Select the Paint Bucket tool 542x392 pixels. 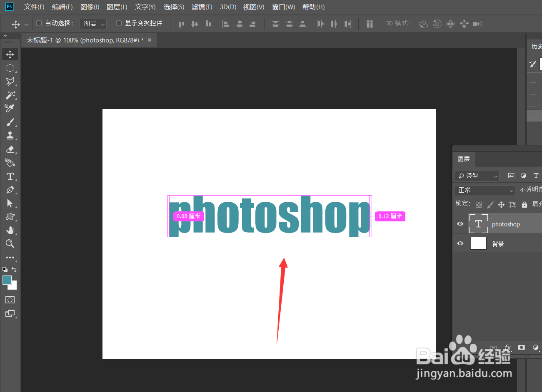click(x=10, y=163)
